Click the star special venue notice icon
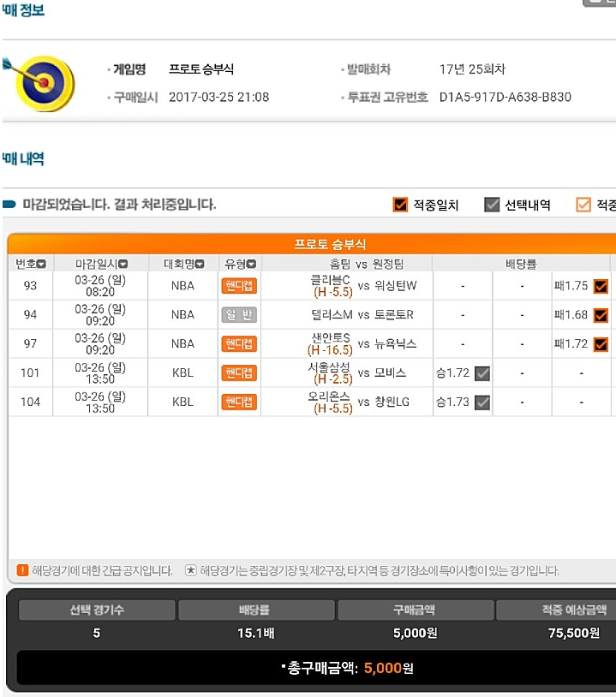This screenshot has height=697, width=616. pyautogui.click(x=191, y=570)
